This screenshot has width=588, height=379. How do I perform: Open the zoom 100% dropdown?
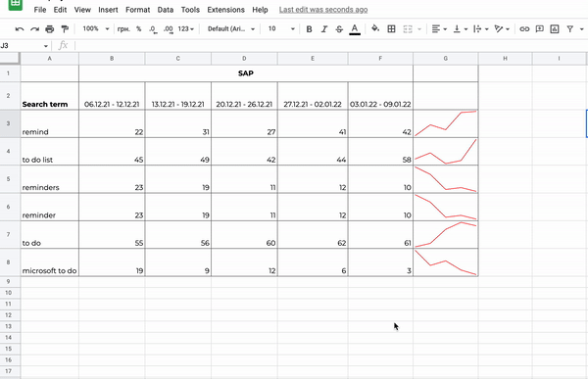coord(95,28)
